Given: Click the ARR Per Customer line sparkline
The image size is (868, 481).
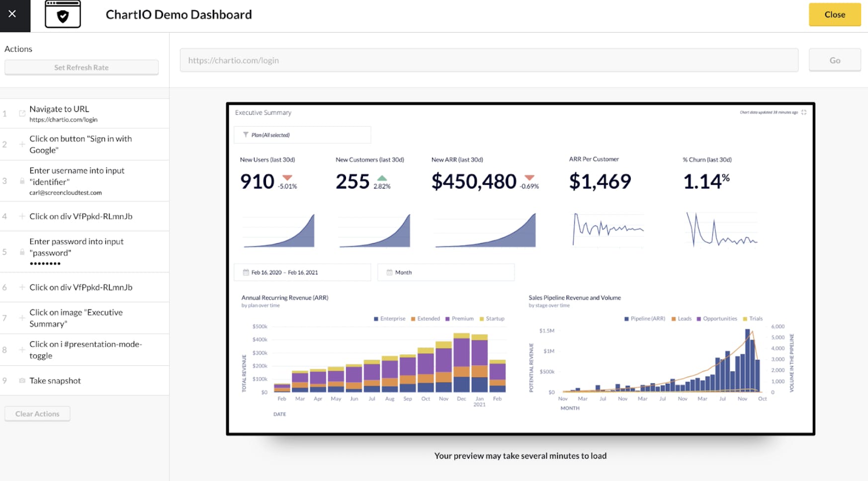Looking at the screenshot, I should tap(608, 229).
